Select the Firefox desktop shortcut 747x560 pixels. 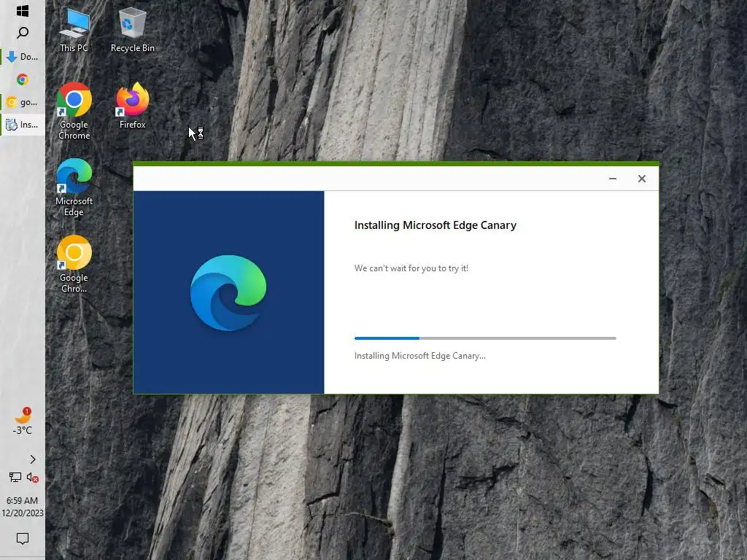[x=133, y=106]
